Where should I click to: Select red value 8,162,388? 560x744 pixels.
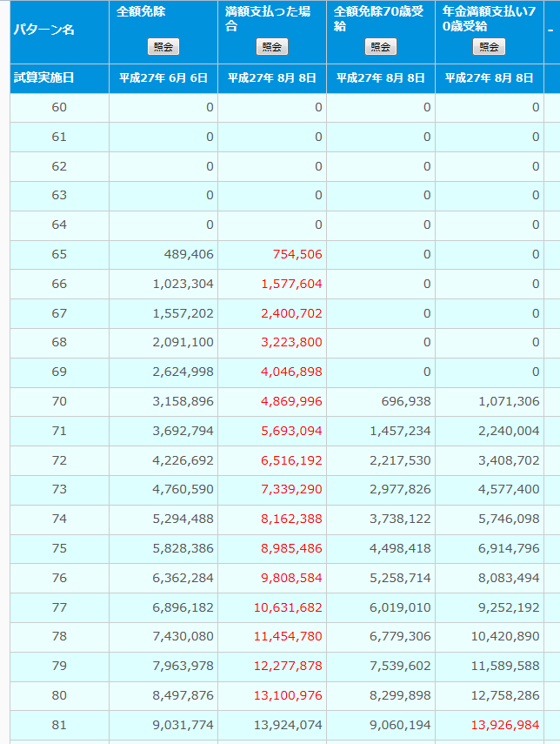click(291, 519)
